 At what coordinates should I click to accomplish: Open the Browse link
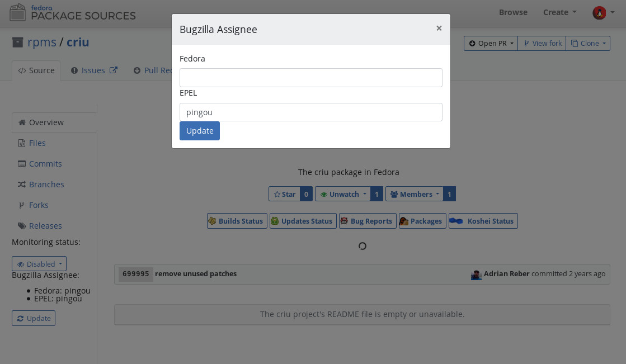pyautogui.click(x=513, y=12)
